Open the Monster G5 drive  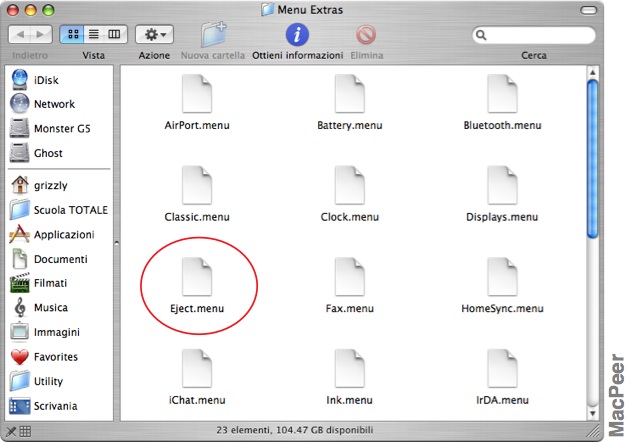[50, 128]
